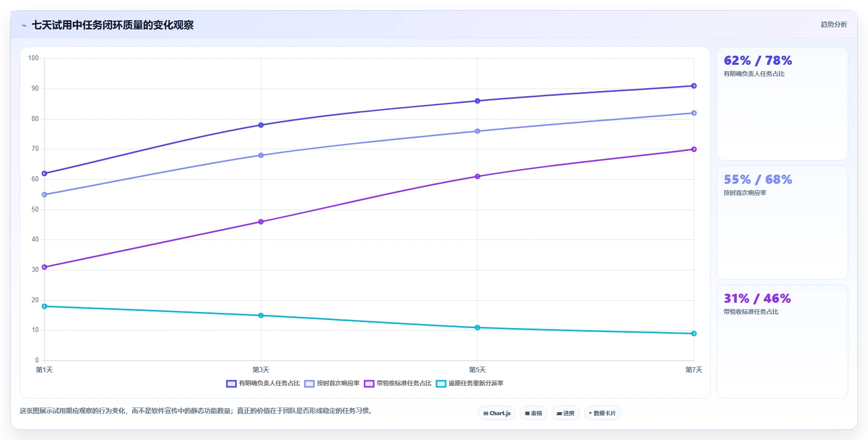868x440 pixels.
Task: Click the 数据卡片 tag
Action: point(603,413)
